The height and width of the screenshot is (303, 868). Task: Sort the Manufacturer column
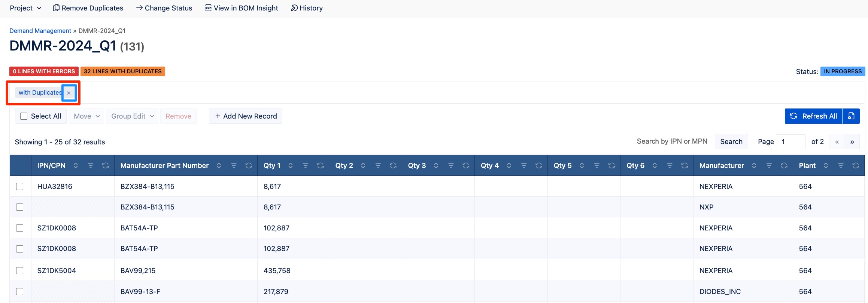[x=754, y=165]
